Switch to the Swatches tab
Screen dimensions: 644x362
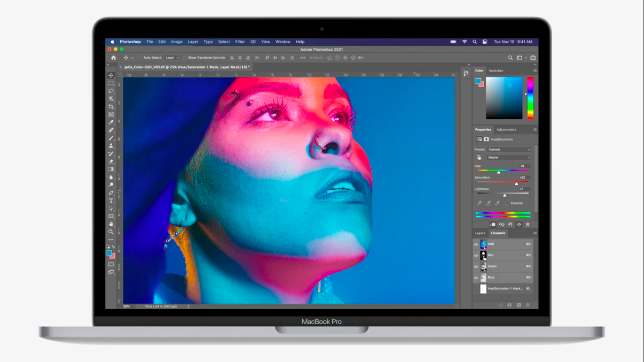coord(496,70)
